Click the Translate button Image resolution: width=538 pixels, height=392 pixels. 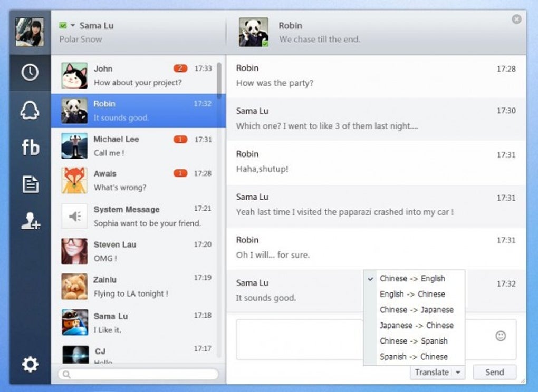pos(431,372)
